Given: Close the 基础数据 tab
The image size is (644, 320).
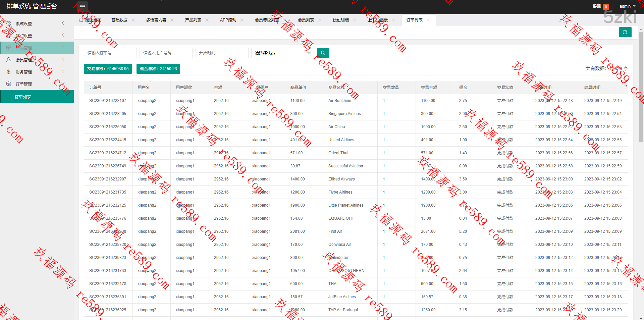Looking at the screenshot, I should point(133,20).
